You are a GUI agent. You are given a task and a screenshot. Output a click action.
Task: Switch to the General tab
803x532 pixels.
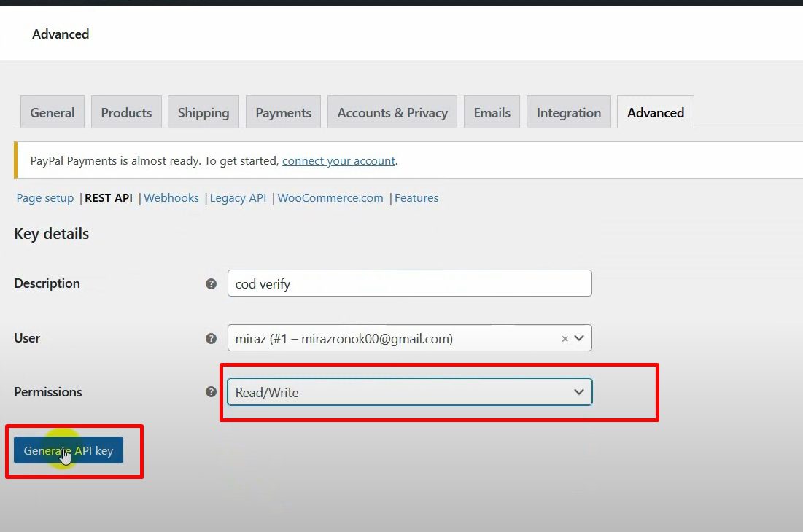(53, 113)
